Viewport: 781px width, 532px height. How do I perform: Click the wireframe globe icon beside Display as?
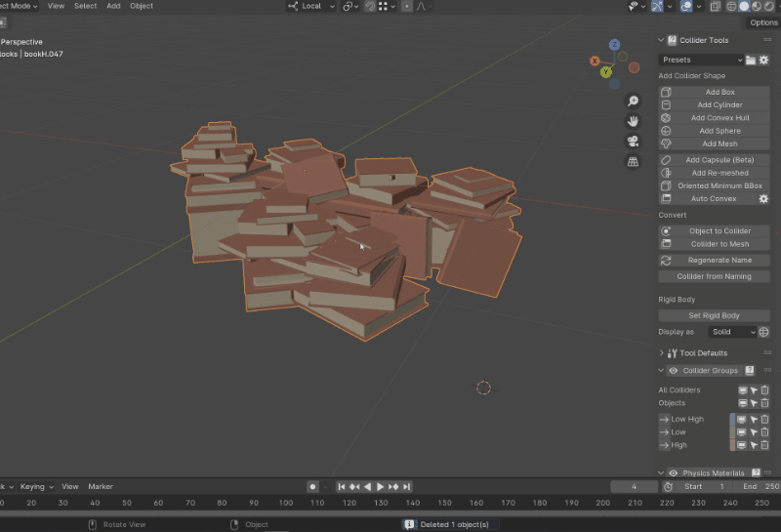(x=764, y=332)
